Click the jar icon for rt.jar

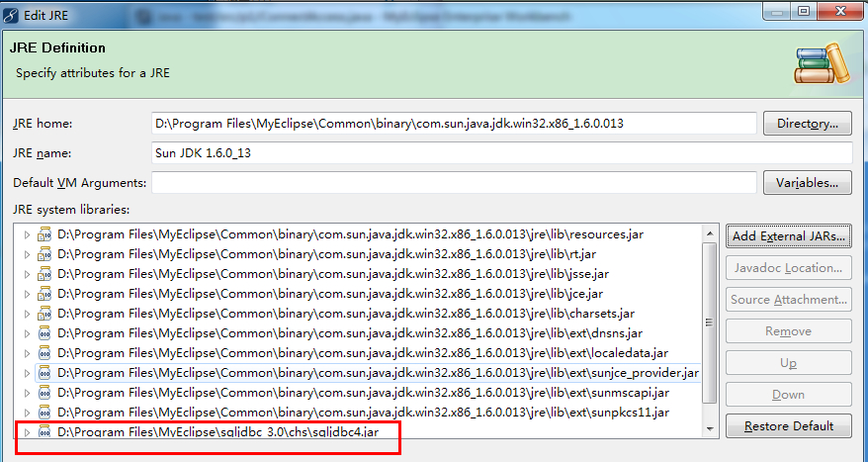44,254
